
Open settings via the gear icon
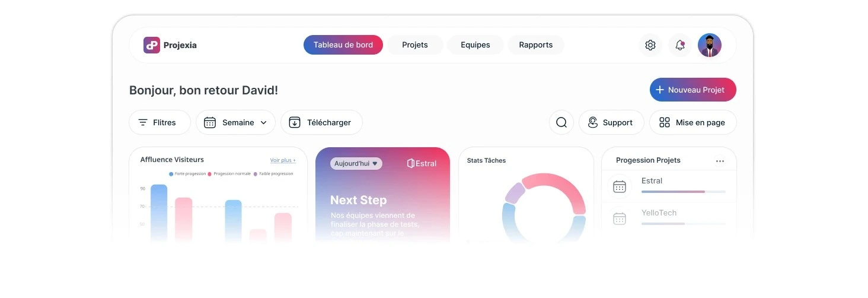(x=650, y=45)
